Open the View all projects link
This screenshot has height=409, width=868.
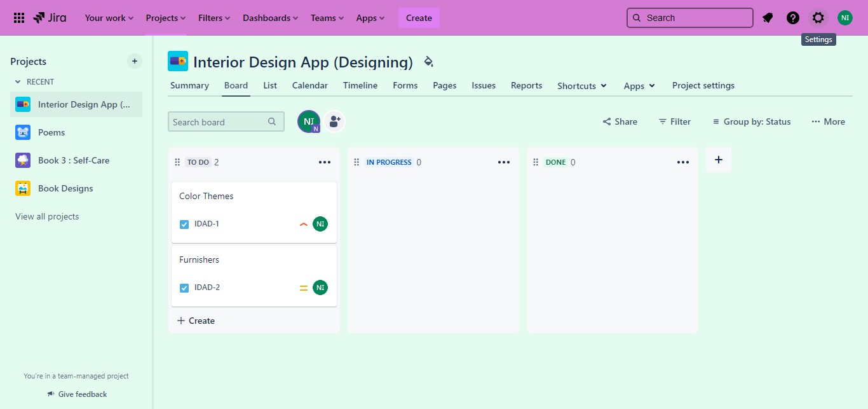(x=47, y=216)
